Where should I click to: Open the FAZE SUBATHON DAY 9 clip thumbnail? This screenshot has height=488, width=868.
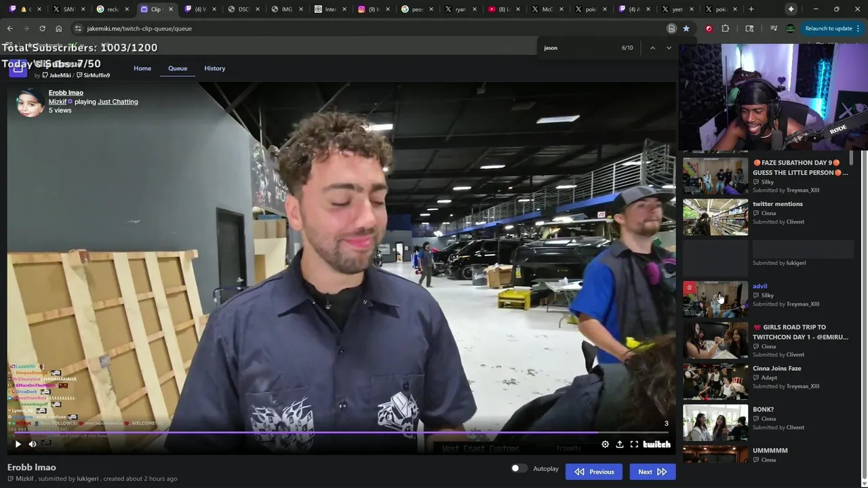715,176
